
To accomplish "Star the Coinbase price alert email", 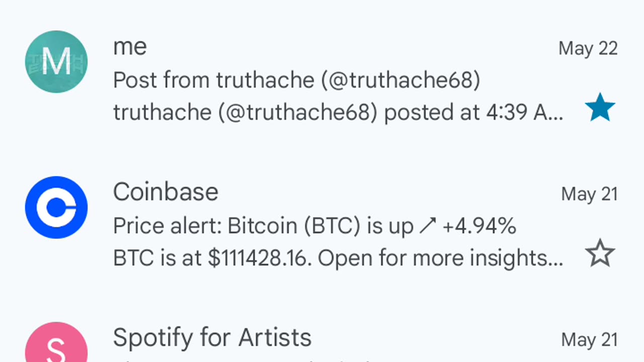I will [x=600, y=253].
